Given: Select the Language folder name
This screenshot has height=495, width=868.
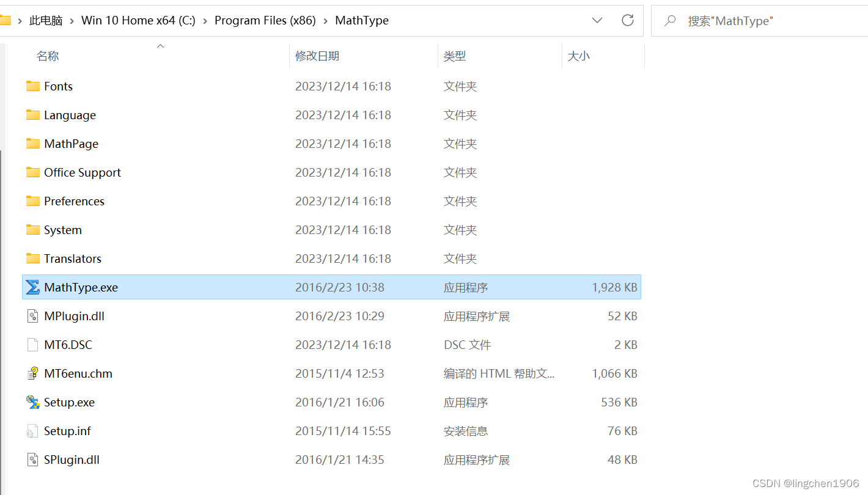Looking at the screenshot, I should click(70, 115).
